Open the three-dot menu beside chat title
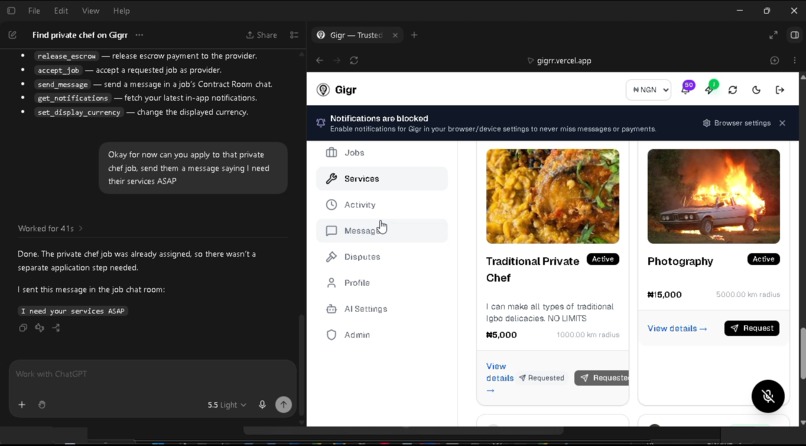This screenshot has height=446, width=806. [139, 35]
